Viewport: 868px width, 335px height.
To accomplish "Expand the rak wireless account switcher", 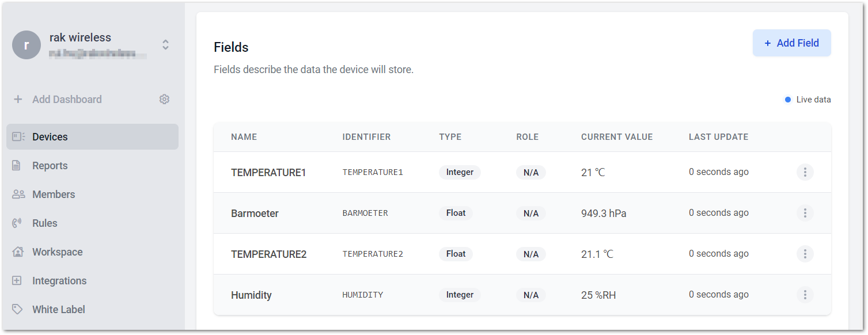I will point(165,44).
